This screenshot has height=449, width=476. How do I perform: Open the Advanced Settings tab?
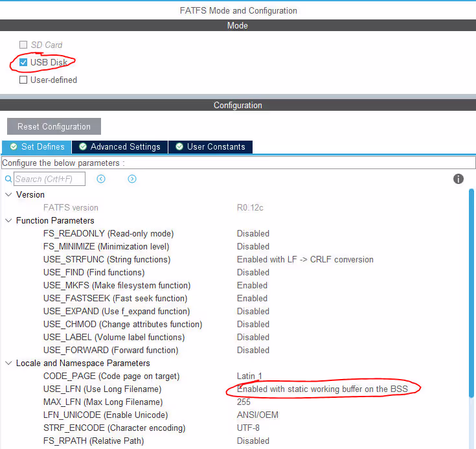pyautogui.click(x=120, y=147)
